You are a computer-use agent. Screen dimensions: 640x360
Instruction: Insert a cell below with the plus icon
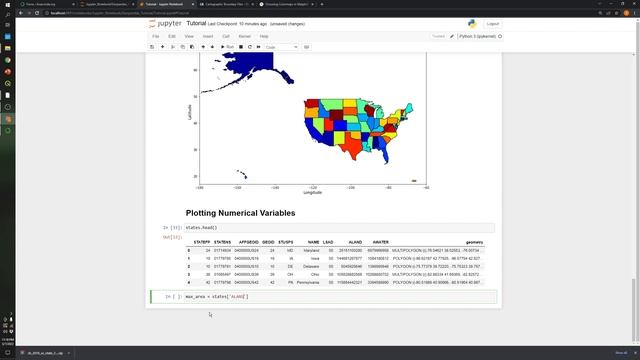[x=162, y=47]
